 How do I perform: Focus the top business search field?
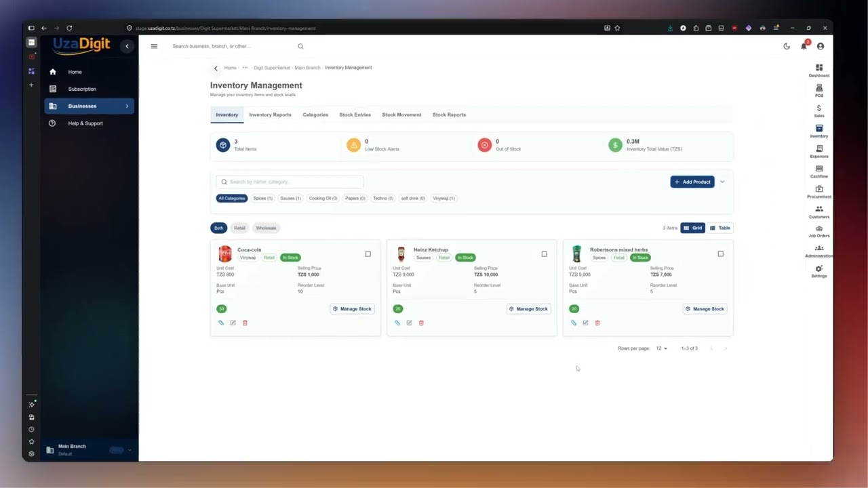click(x=231, y=46)
